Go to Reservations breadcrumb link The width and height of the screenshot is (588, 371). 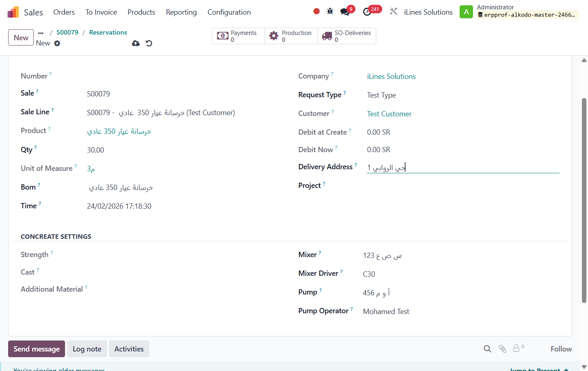(x=108, y=33)
